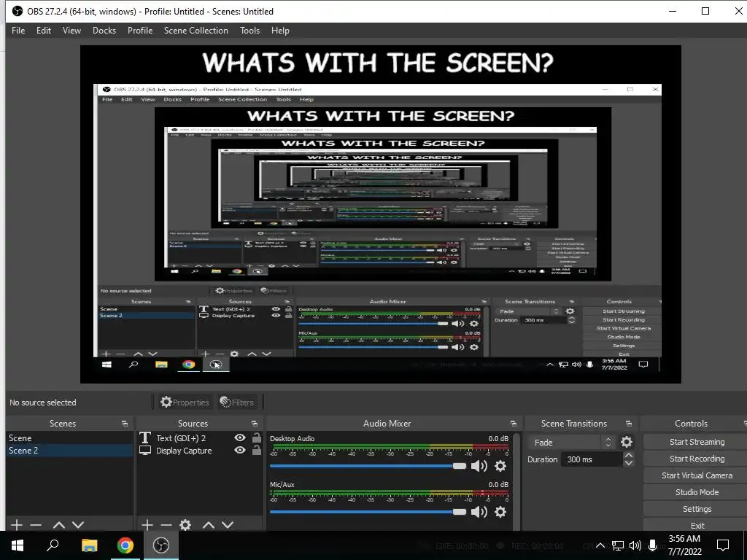747x560 pixels.
Task: Select the Text (GDI+) 2 source
Action: 181,438
